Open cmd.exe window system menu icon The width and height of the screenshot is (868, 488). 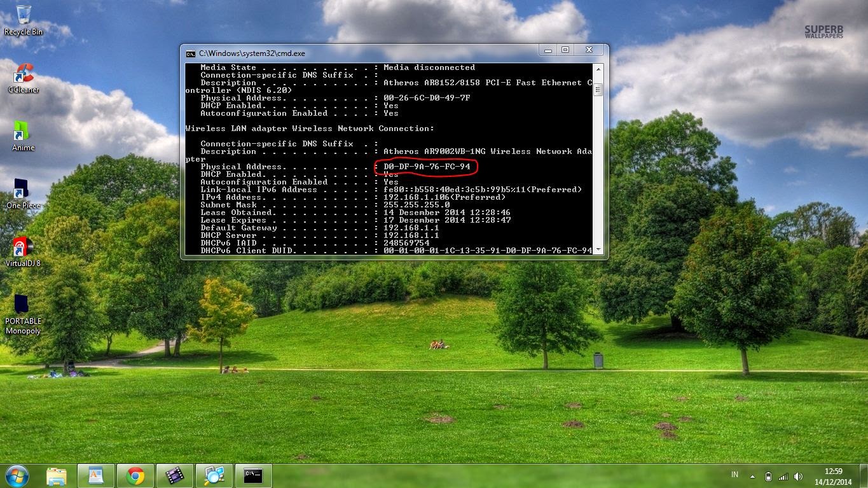coord(189,53)
